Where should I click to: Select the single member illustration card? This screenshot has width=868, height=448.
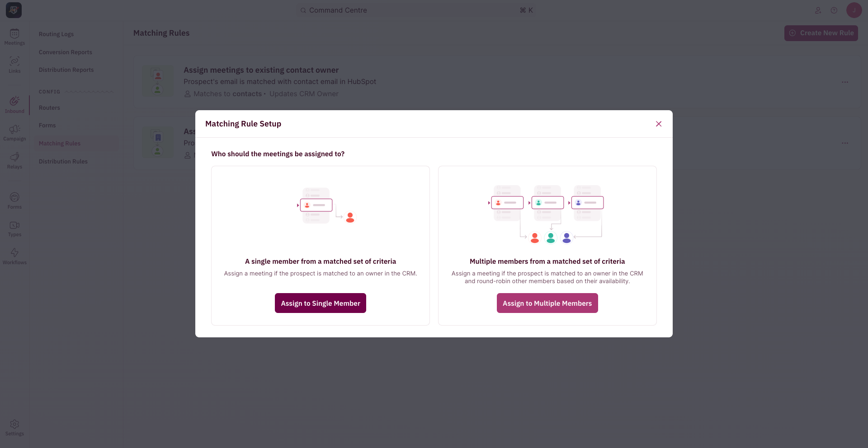coord(321,246)
